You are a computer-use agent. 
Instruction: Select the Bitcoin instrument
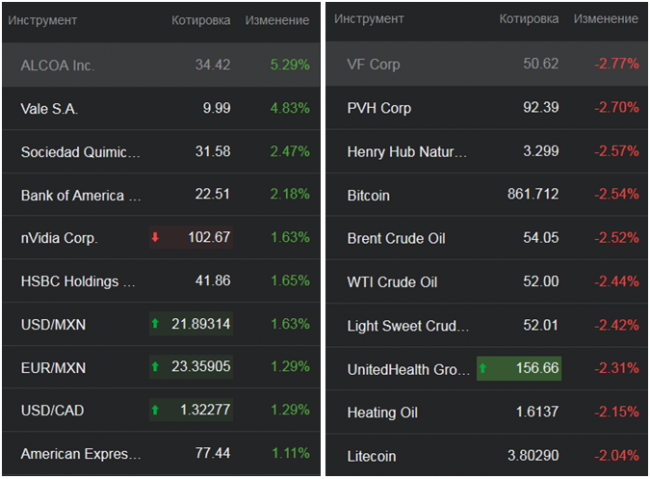coord(368,195)
